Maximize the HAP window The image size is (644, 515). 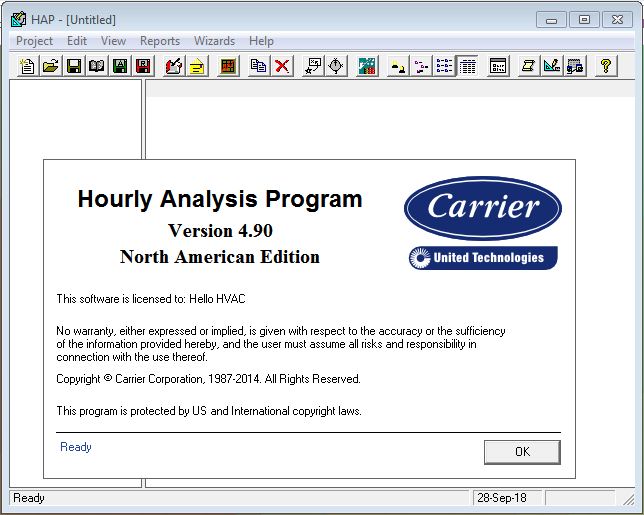coord(584,20)
